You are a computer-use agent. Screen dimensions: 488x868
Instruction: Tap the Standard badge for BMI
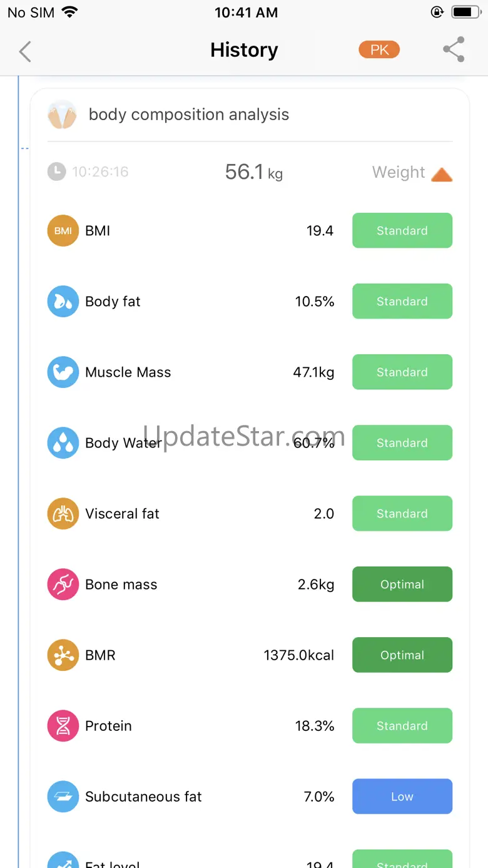(402, 231)
